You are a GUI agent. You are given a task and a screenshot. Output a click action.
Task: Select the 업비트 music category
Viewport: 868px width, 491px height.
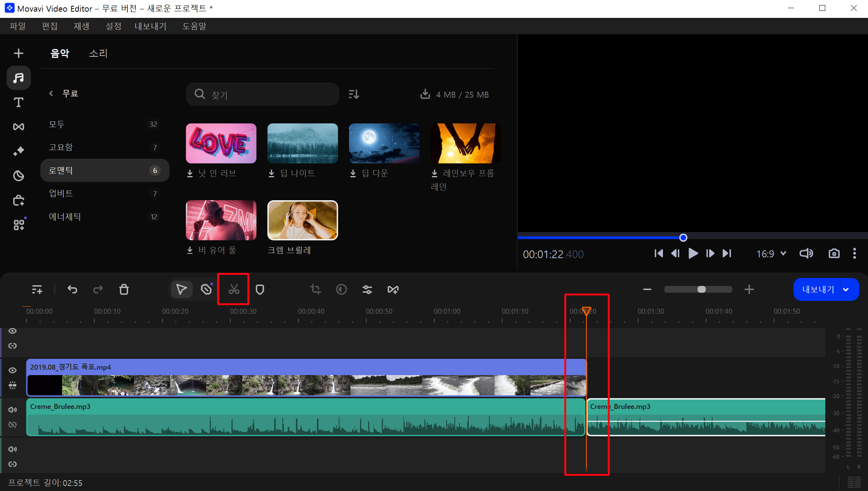(x=61, y=193)
